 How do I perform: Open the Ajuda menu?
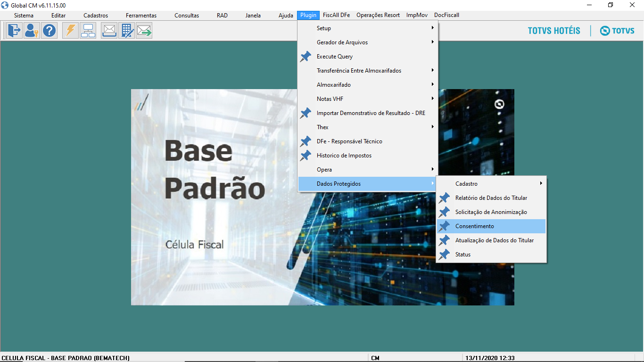pyautogui.click(x=286, y=15)
